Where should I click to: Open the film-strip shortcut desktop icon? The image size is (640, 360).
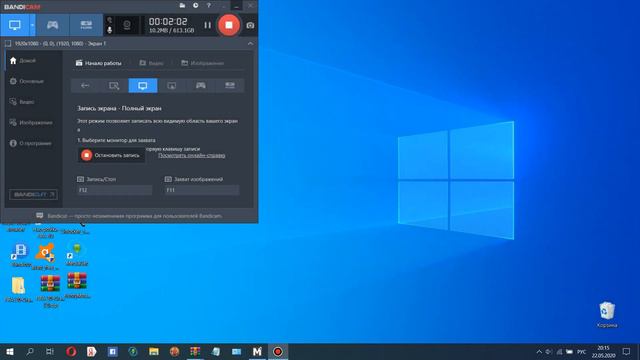pos(20,255)
